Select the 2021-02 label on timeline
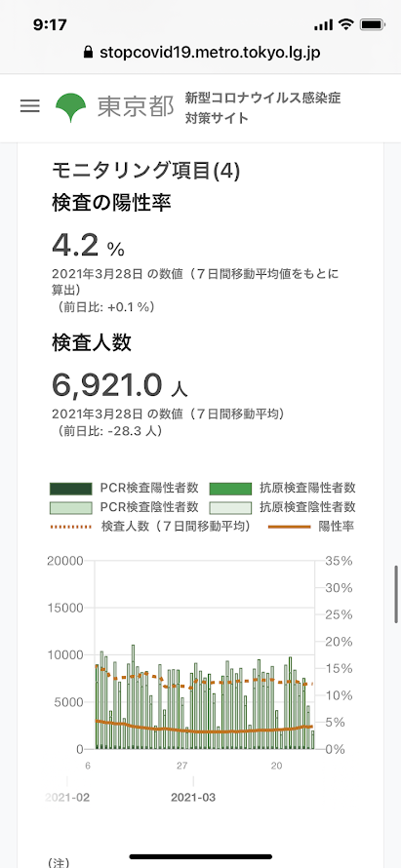 (x=67, y=798)
